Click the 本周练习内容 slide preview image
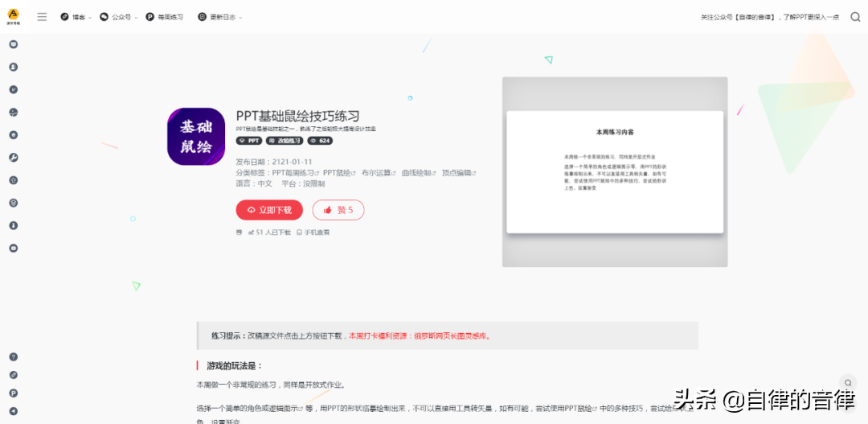Image resolution: width=868 pixels, height=424 pixels. pyautogui.click(x=615, y=172)
